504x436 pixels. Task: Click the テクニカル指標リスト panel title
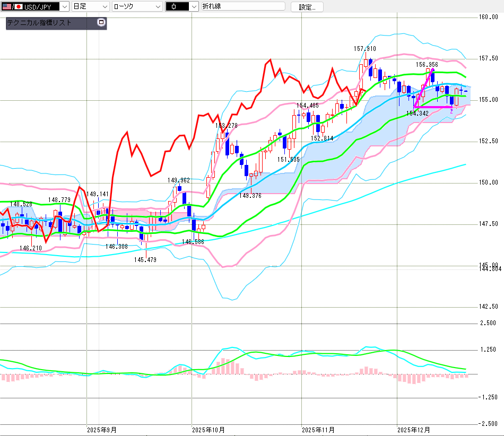[x=39, y=23]
